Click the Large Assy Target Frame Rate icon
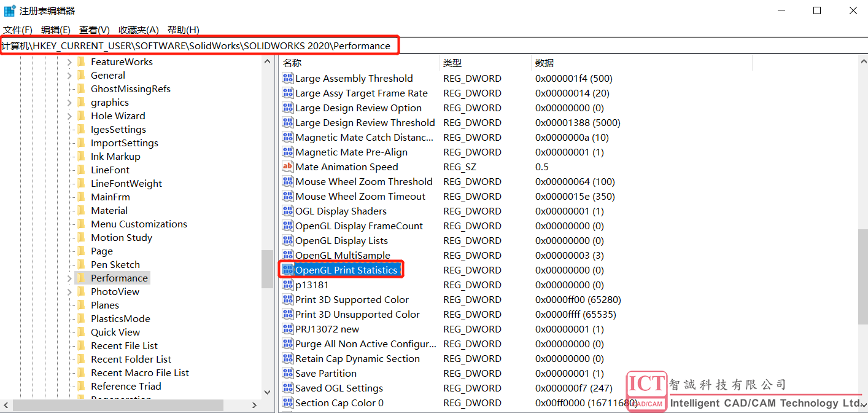Image resolution: width=868 pixels, height=413 pixels. 288,93
